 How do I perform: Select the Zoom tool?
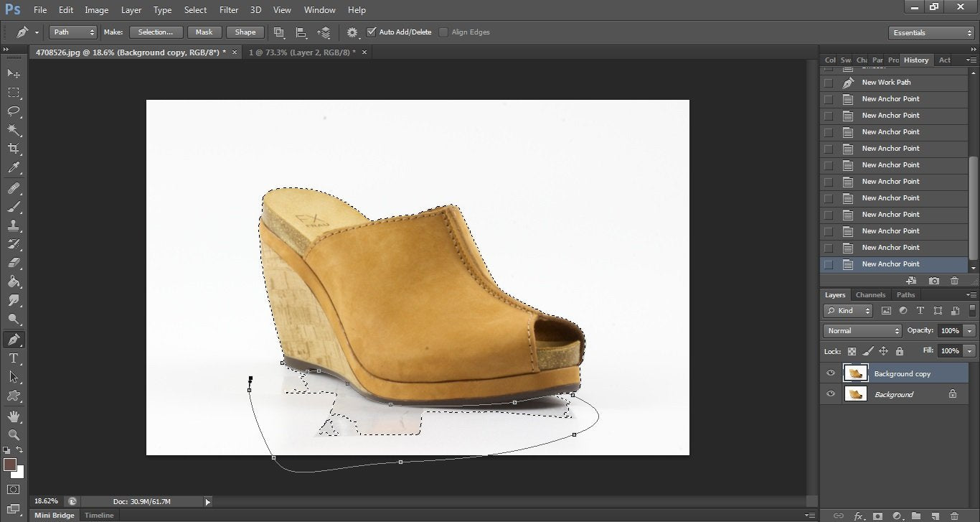coord(14,434)
